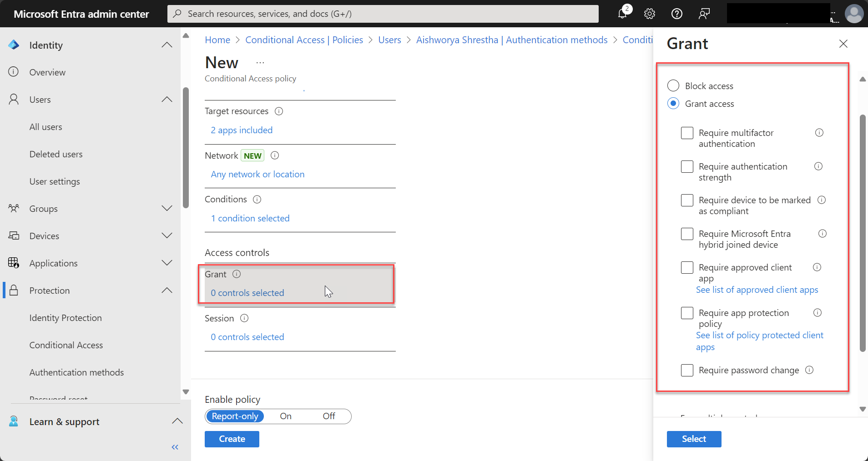Open See list of approved client apps
Image resolution: width=868 pixels, height=461 pixels.
(757, 290)
